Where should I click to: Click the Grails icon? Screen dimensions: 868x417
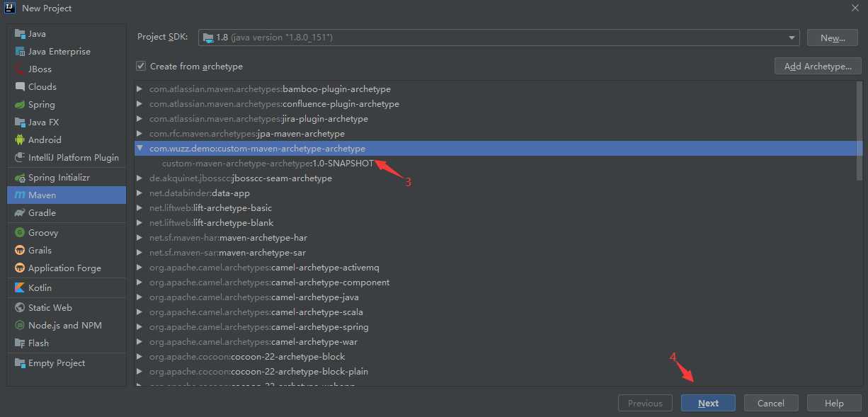(x=20, y=251)
